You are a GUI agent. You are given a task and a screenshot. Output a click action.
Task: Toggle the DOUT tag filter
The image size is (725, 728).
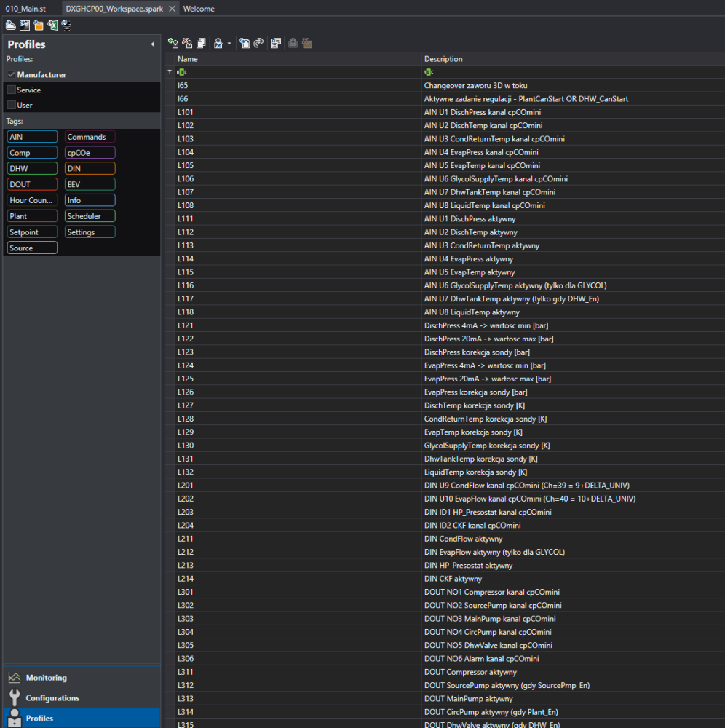(32, 184)
